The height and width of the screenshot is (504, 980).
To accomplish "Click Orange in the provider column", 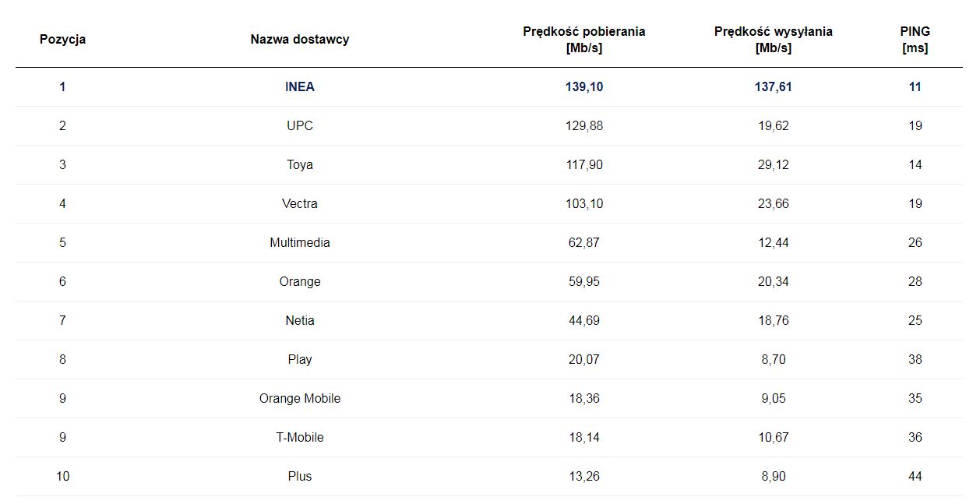I will tap(300, 281).
